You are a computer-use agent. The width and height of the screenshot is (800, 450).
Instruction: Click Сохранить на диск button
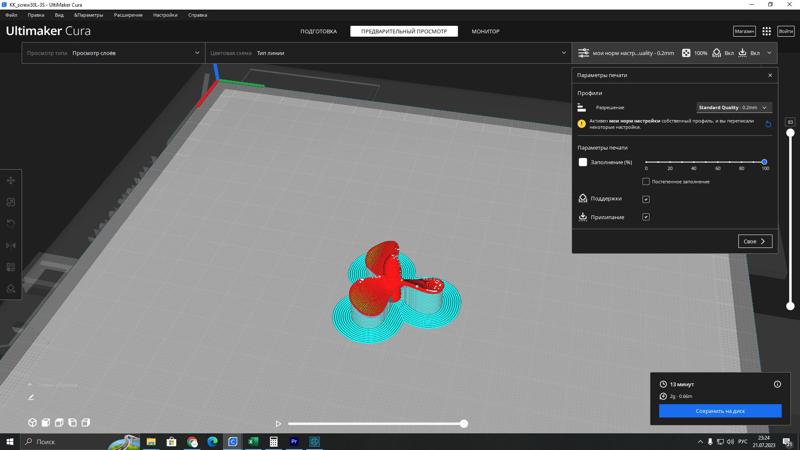tap(720, 411)
